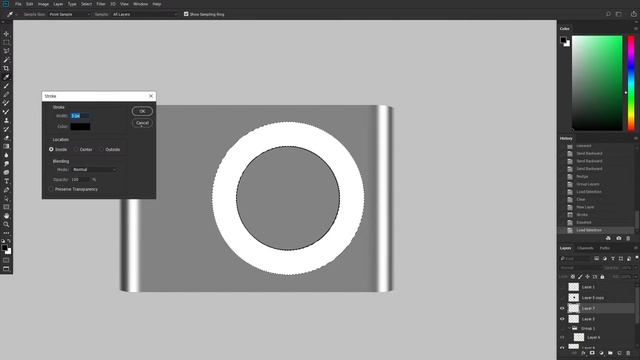Select the Magic Wand tool
640x360 pixels.
tap(6, 60)
